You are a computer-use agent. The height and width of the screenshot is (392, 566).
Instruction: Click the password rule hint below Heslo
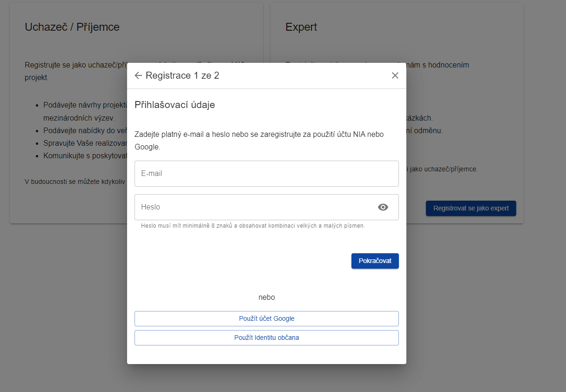click(x=253, y=226)
